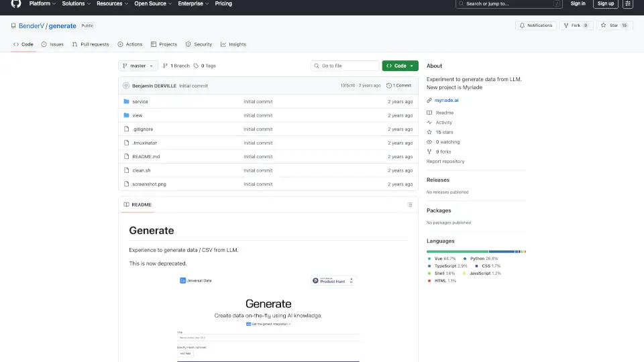This screenshot has width=644, height=362.
Task: Click the .tmuxinator file icon
Action: pos(127,143)
